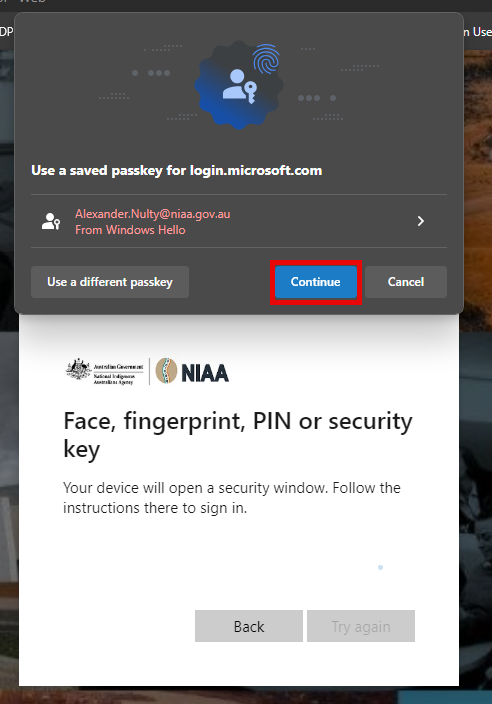This screenshot has height=704, width=492.
Task: Click the NIAA circular emblem icon
Action: [166, 371]
